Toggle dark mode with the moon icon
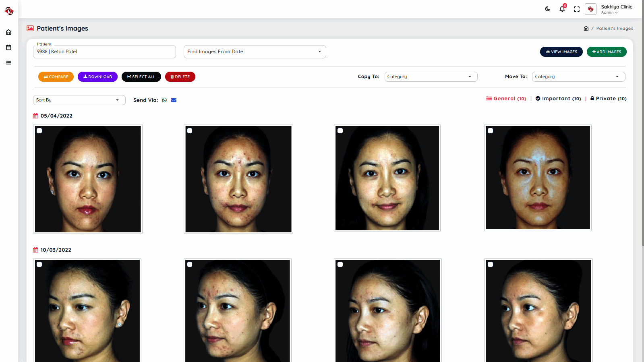The width and height of the screenshot is (644, 362). 547,9
